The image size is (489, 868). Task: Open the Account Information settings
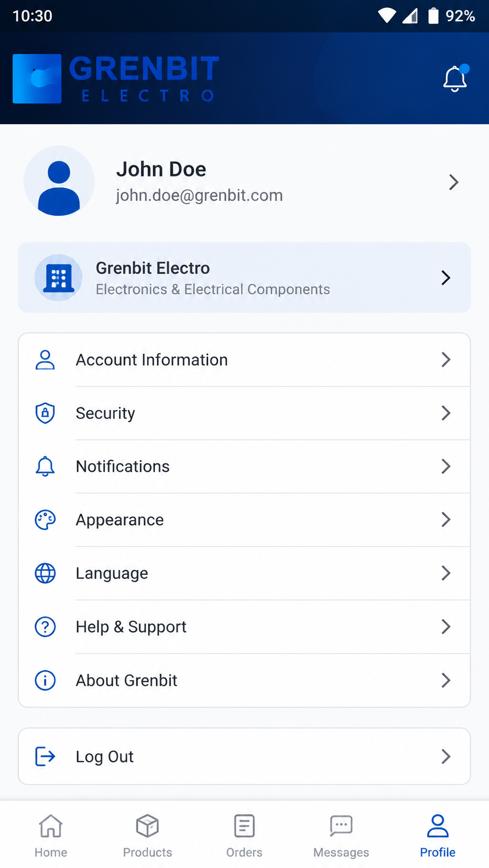[x=244, y=360]
